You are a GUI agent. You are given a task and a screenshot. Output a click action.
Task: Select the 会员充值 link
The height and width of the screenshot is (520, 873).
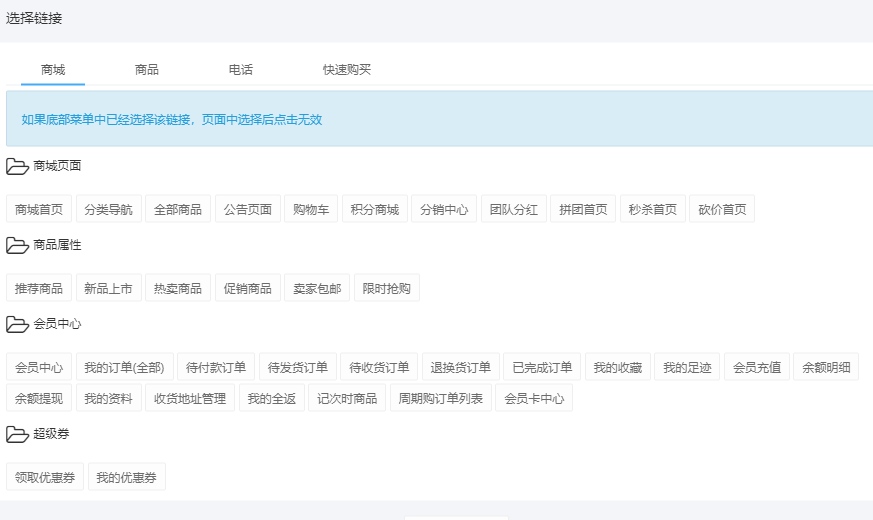pos(757,367)
